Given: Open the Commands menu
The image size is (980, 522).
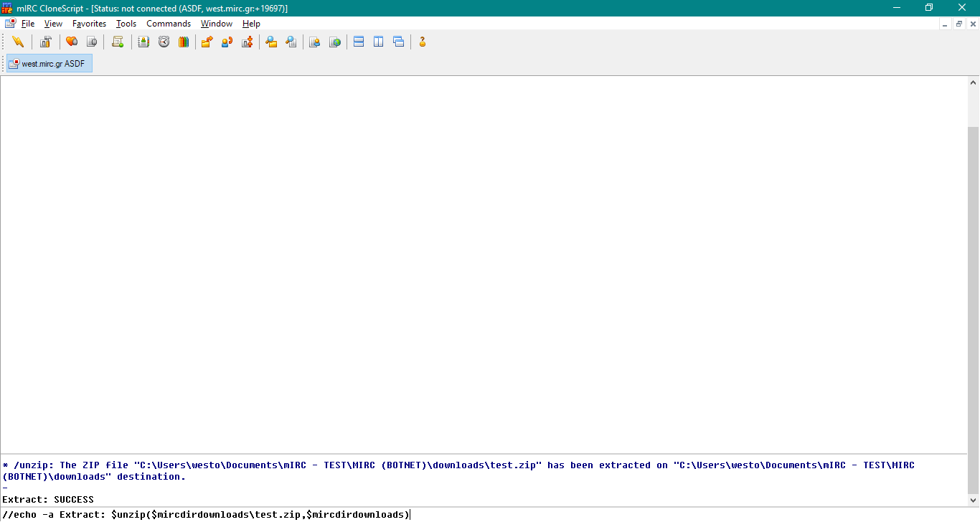Looking at the screenshot, I should [x=169, y=24].
